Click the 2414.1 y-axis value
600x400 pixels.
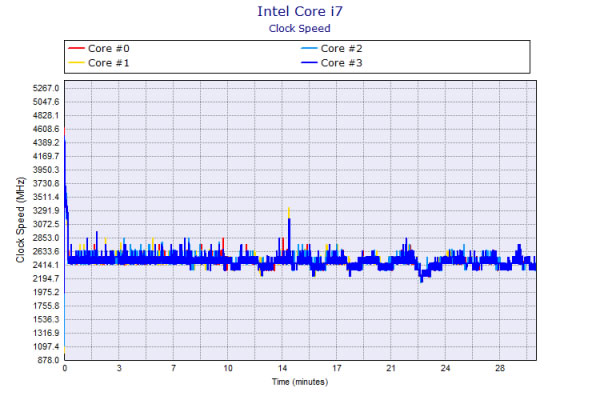coord(46,265)
